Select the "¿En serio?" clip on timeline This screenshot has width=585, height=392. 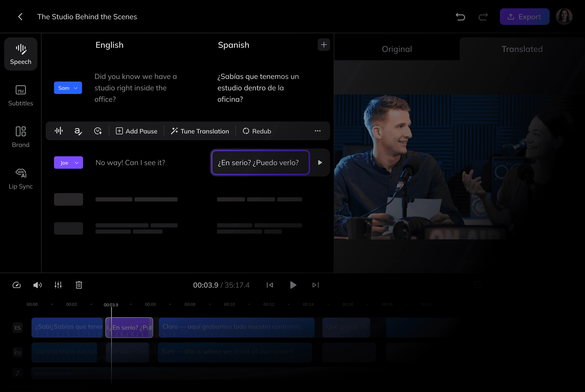[x=129, y=327]
